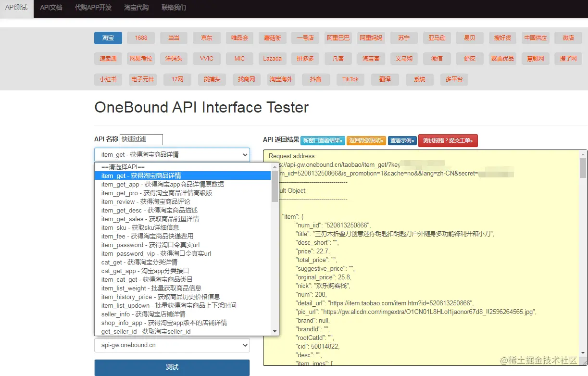Open the API测试 tab
The height and width of the screenshot is (376, 588).
point(16,8)
